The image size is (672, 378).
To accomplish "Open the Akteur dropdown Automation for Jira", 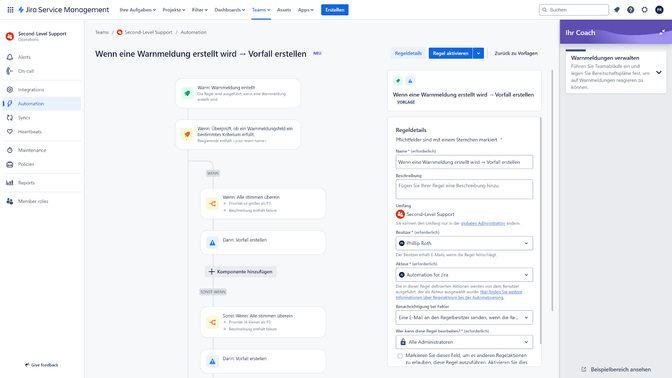I will pyautogui.click(x=464, y=275).
